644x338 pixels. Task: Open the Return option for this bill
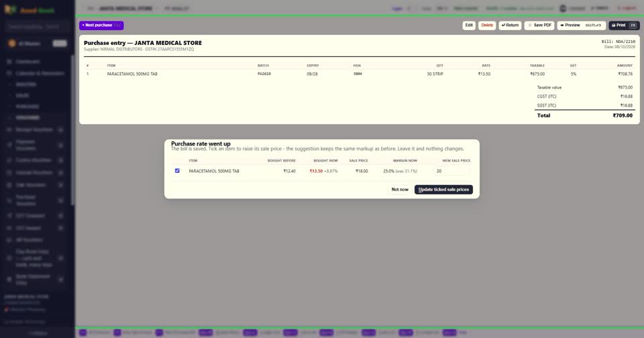coord(510,25)
